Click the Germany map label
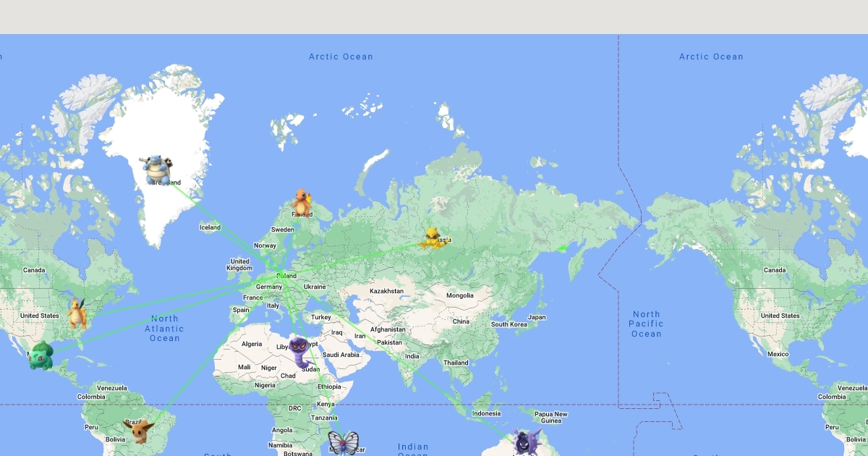This screenshot has height=456, width=868. coord(269,287)
